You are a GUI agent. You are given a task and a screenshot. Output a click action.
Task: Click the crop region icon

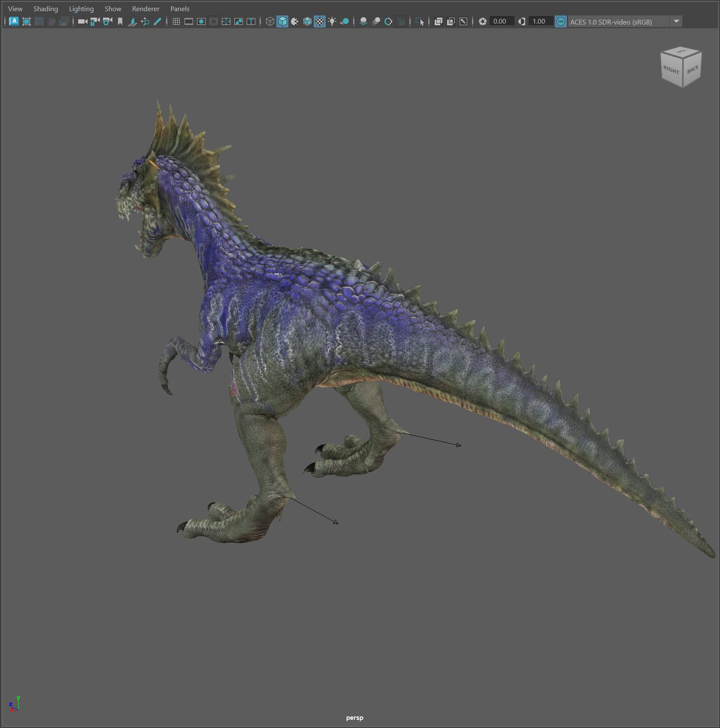[x=26, y=21]
